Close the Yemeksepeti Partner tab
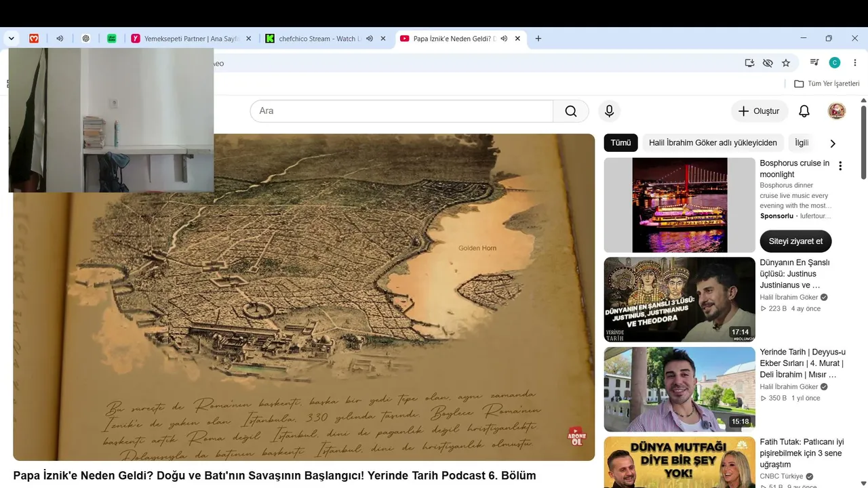Viewport: 868px width, 488px height. point(248,39)
